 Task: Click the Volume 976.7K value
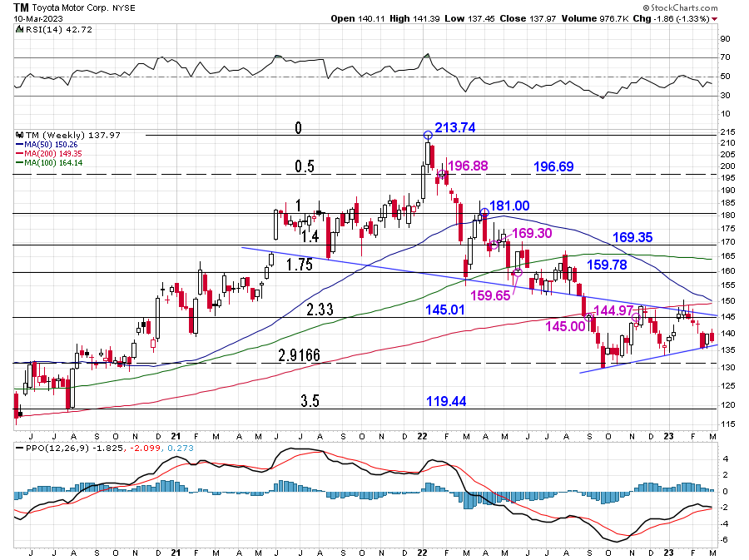(595, 18)
